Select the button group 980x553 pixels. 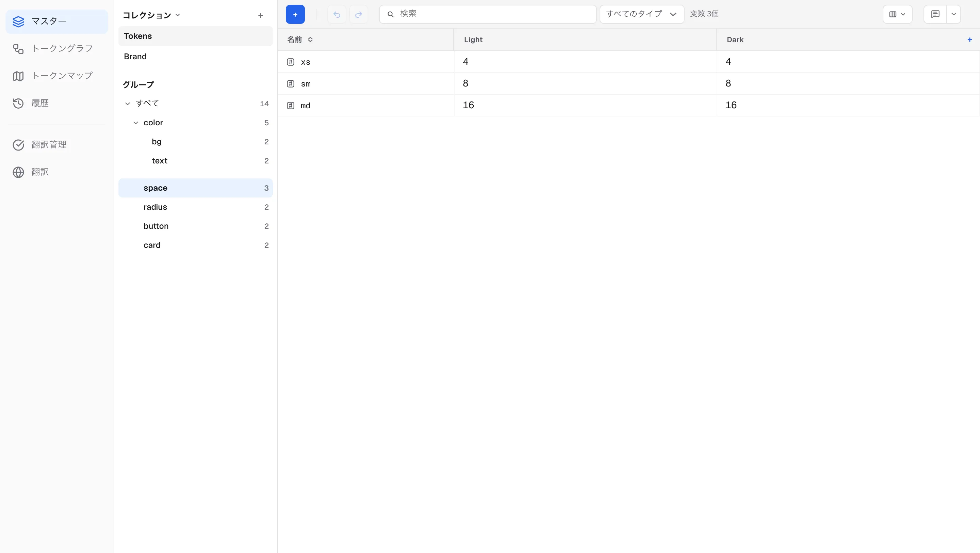(196, 226)
